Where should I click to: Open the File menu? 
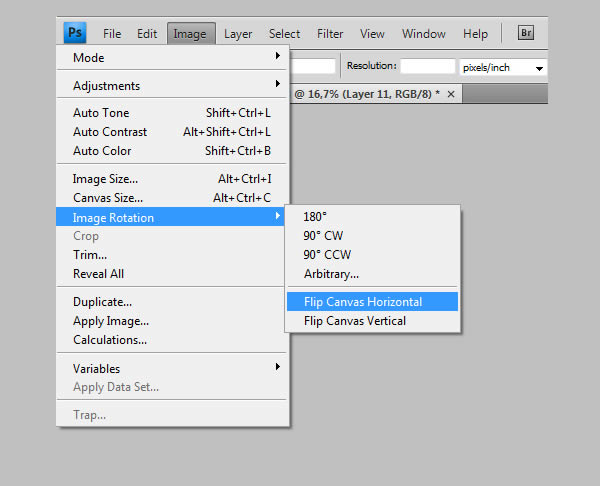pos(112,34)
